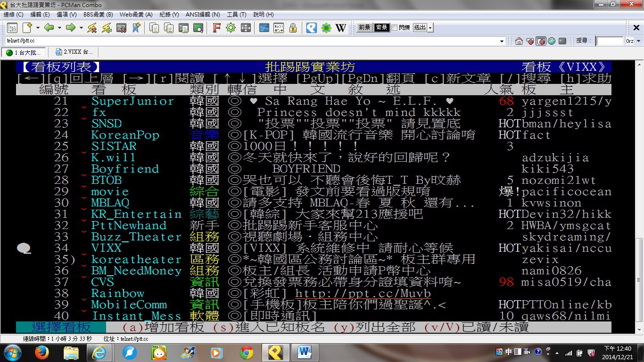Click (a)增加看板 option at the bottom

pos(163,327)
